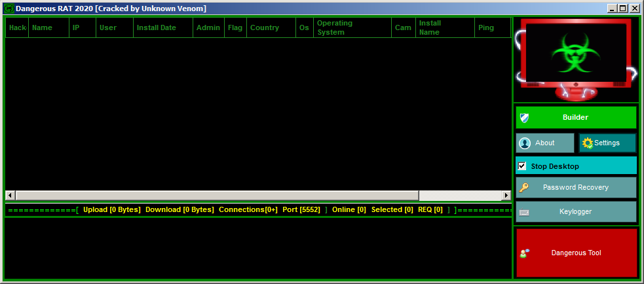644x284 pixels.
Task: Click the users icon on Dangerous Tool
Action: coord(525,253)
